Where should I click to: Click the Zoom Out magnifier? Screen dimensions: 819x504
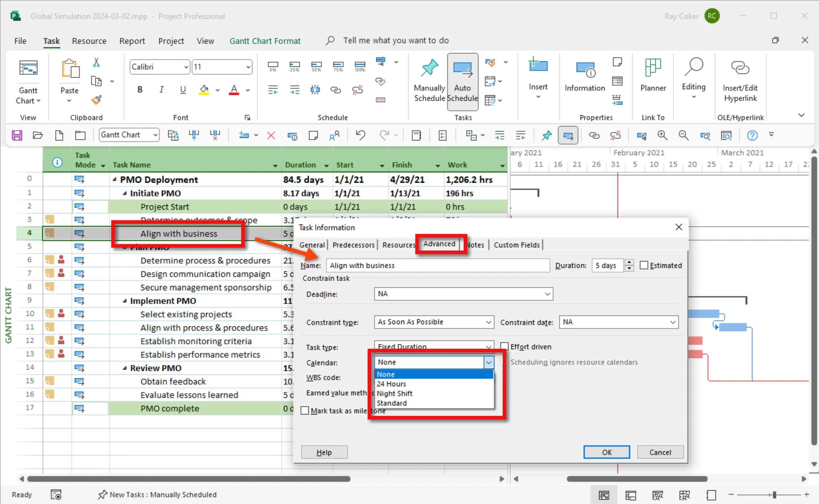pyautogui.click(x=683, y=135)
